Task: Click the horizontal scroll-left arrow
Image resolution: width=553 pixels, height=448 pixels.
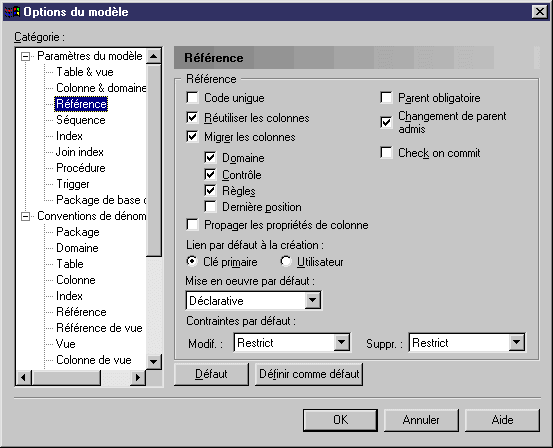Action: pos(24,377)
